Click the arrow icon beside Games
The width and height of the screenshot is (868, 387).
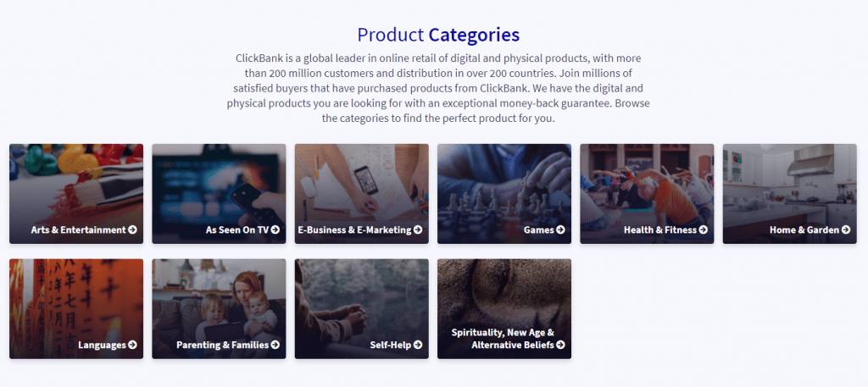tap(560, 230)
